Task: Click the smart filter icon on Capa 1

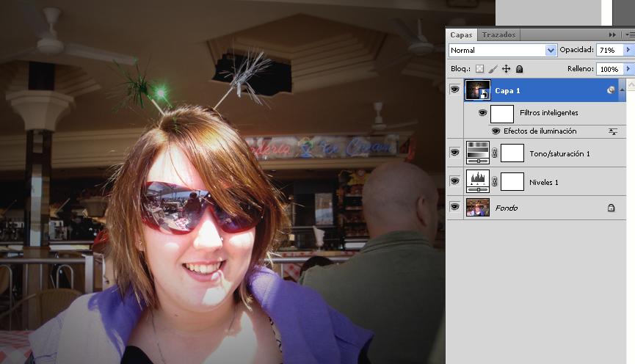Action: [611, 90]
